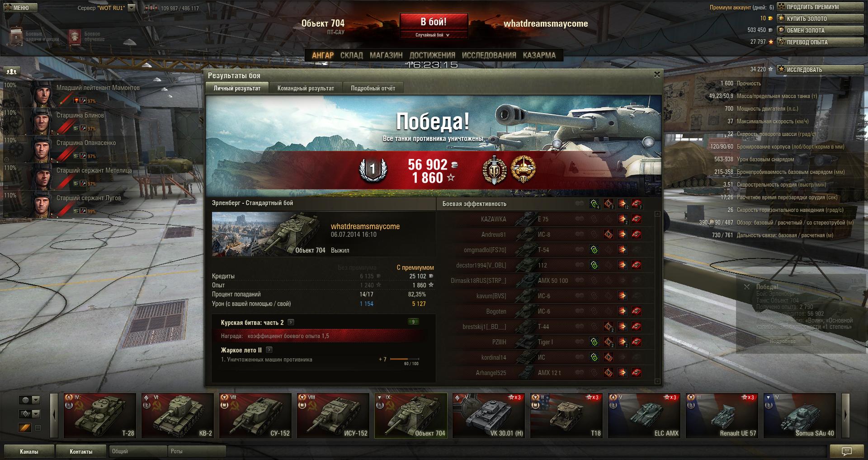Open the chat window icon

coord(847,451)
